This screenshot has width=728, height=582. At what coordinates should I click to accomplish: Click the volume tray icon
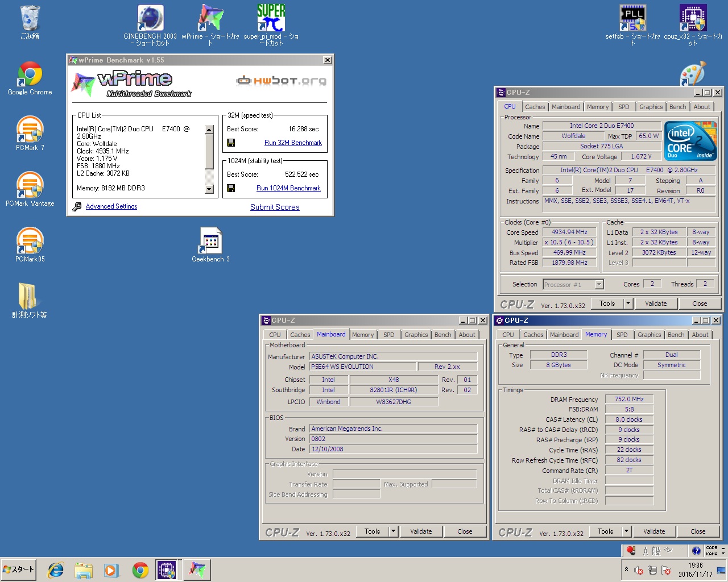click(x=639, y=570)
